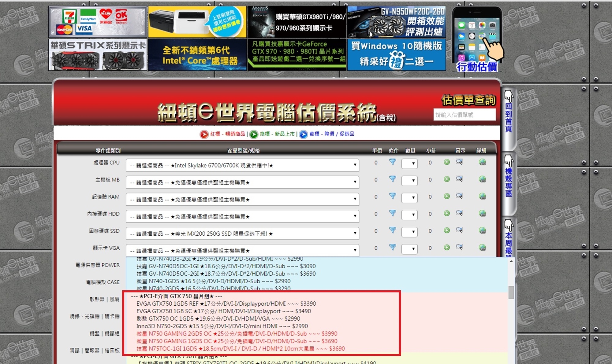Screen dimensions: 612x364
Task: Open image preview icon for MB row
Action: 459,179
